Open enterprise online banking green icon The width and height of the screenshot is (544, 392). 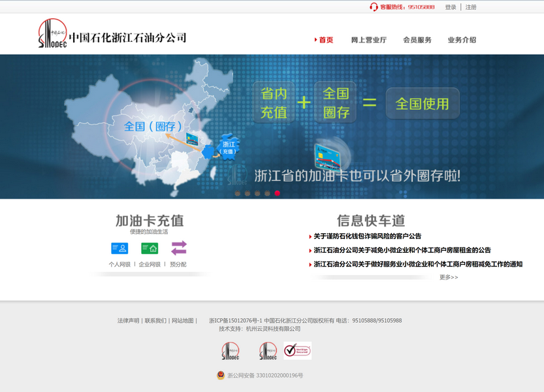[150, 248]
